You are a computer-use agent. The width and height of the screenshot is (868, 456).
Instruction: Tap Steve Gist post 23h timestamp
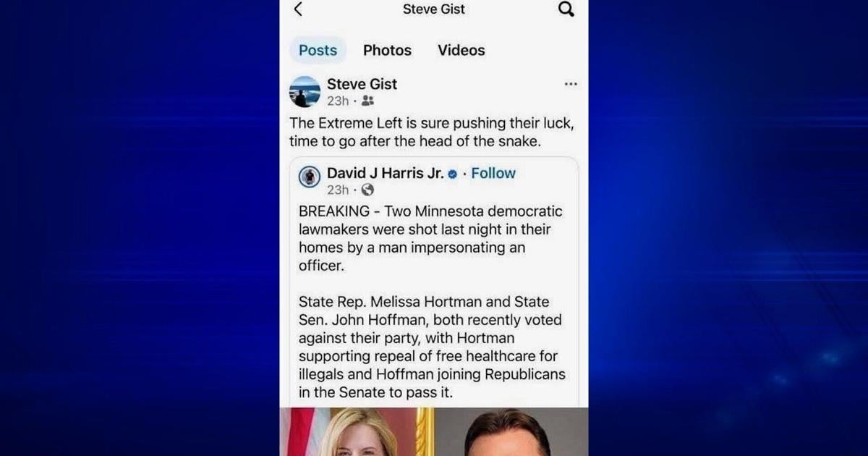pyautogui.click(x=338, y=101)
